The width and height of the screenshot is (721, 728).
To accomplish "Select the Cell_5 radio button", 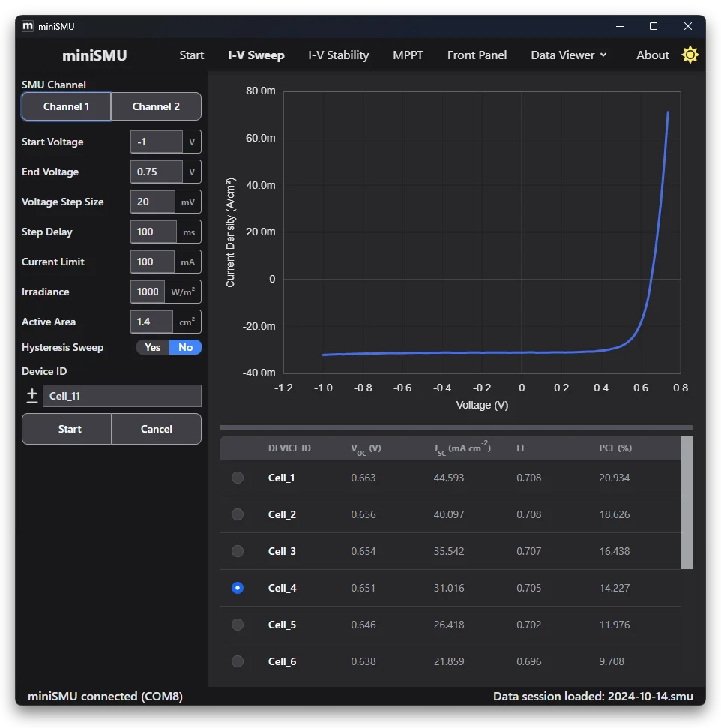I will pyautogui.click(x=238, y=625).
